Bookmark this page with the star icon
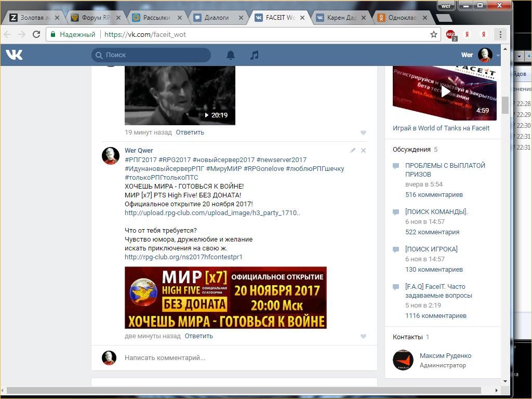Viewport: 532px width, 399px height. point(434,34)
